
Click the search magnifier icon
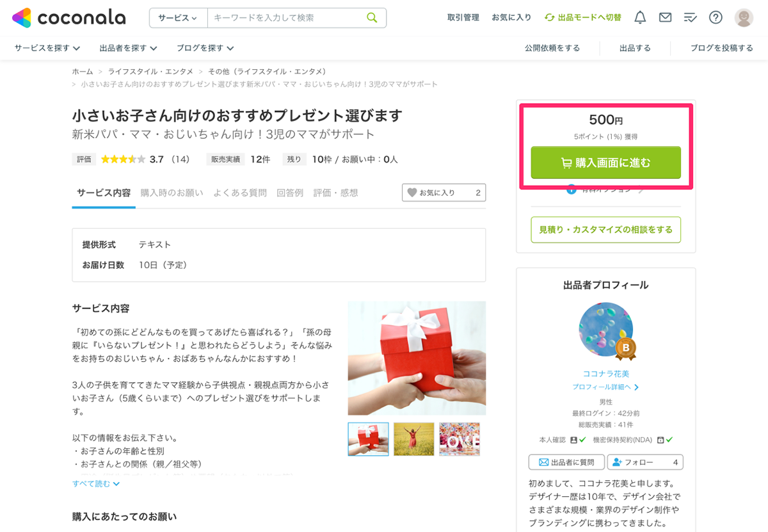[x=372, y=17]
